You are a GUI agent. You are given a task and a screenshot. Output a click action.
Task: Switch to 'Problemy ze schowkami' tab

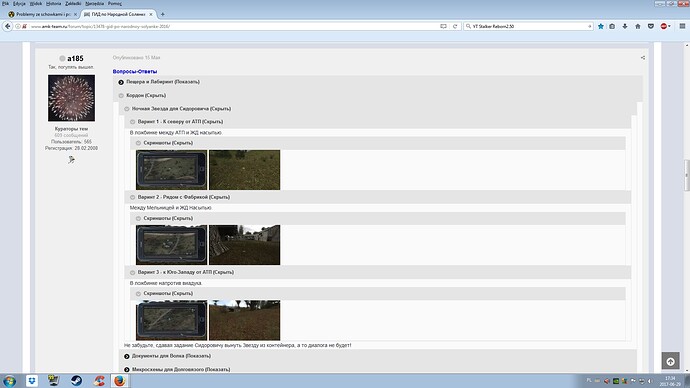click(x=43, y=15)
